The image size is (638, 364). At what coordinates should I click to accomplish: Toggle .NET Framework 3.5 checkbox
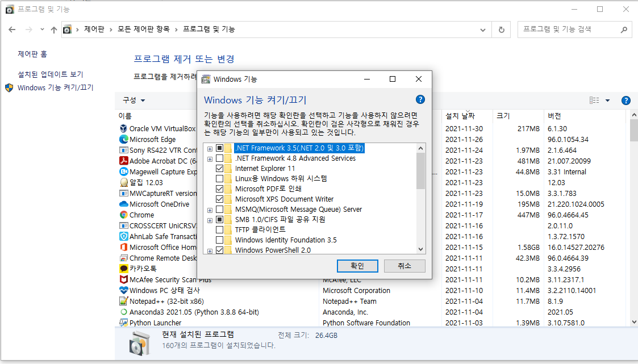219,148
